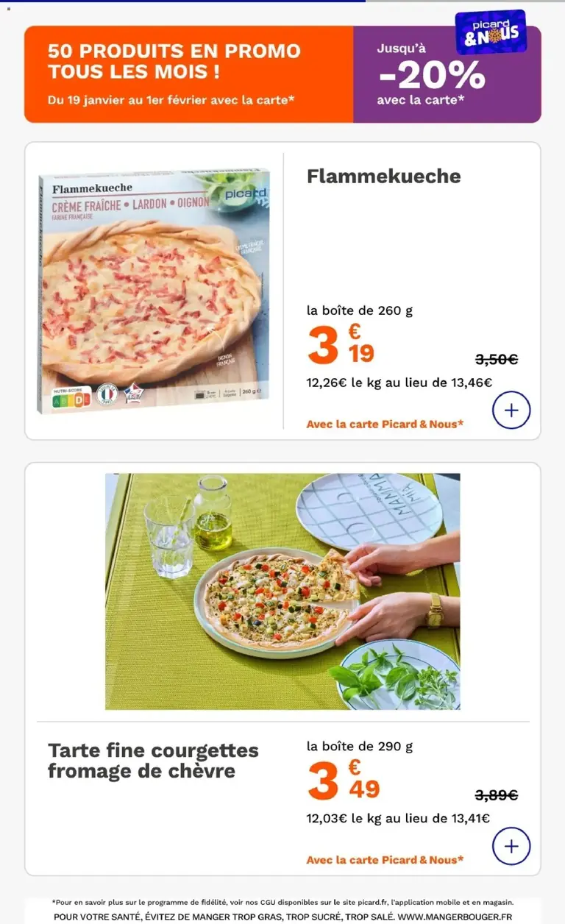
Task: Open the Flammekueche product title
Action: coord(383,177)
